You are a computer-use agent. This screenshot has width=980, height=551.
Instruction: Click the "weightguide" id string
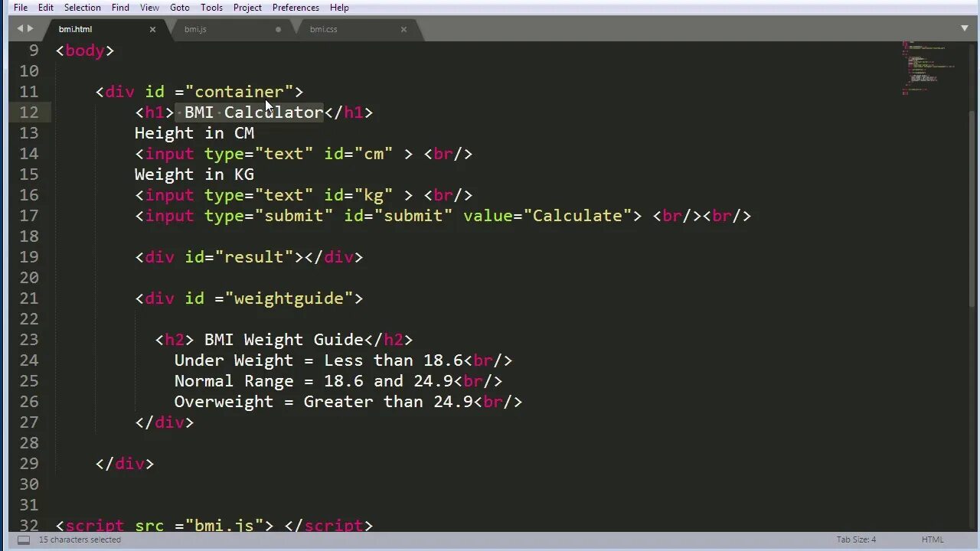[x=289, y=298]
